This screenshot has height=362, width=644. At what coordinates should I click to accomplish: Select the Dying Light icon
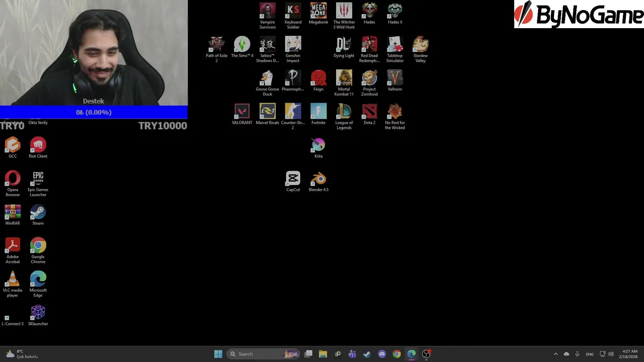344,47
